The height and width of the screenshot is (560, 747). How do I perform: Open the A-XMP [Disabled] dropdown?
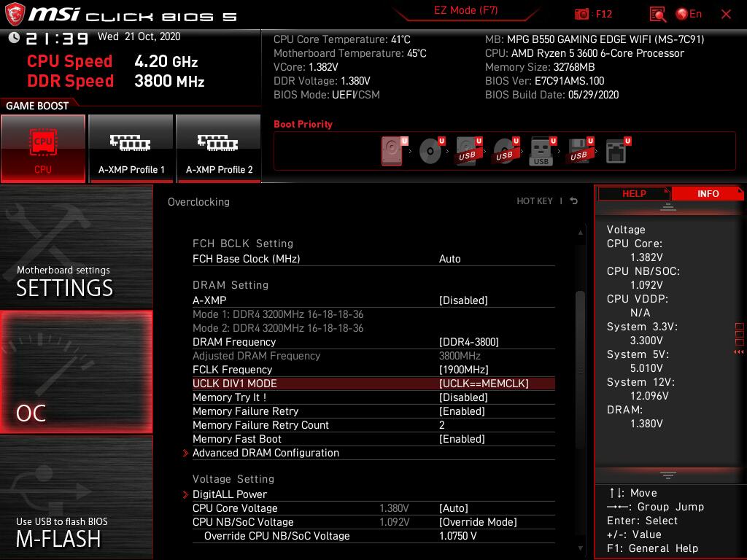(x=463, y=300)
